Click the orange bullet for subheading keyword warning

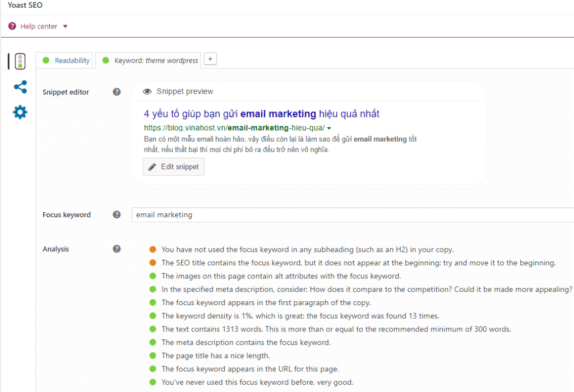tap(152, 250)
